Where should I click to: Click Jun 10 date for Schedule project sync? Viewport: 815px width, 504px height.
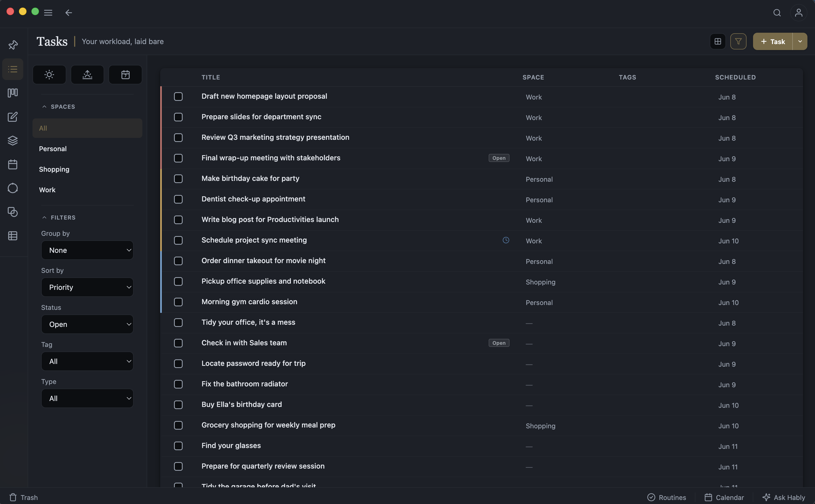[x=728, y=241]
